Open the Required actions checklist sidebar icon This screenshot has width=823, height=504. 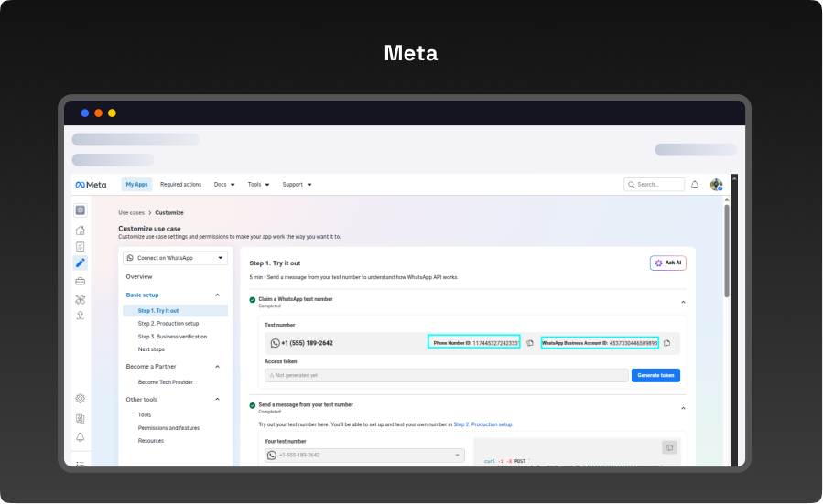[81, 246]
